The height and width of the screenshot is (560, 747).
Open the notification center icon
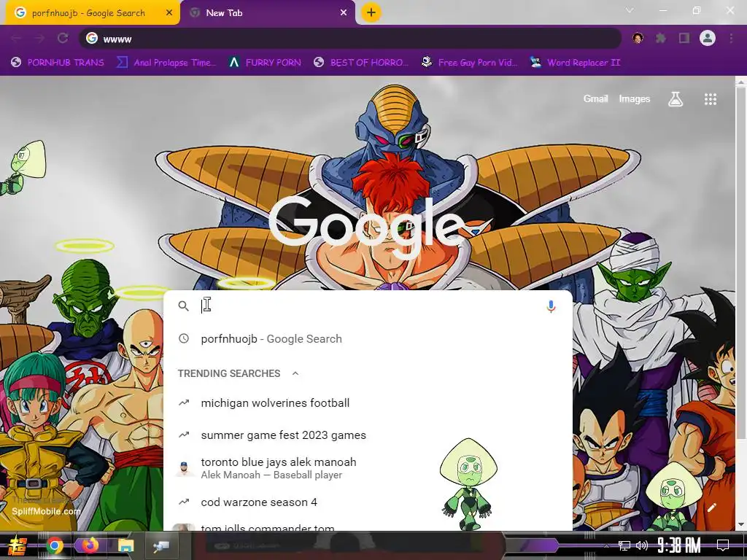[723, 545]
